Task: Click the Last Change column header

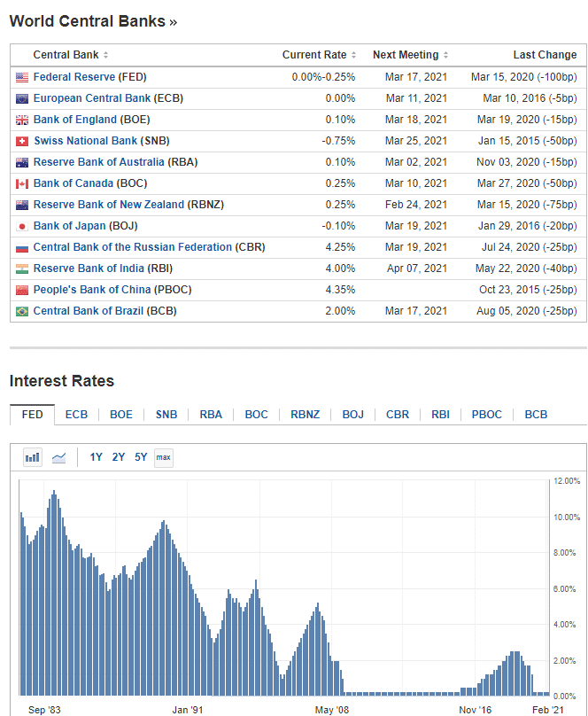Action: click(x=545, y=55)
